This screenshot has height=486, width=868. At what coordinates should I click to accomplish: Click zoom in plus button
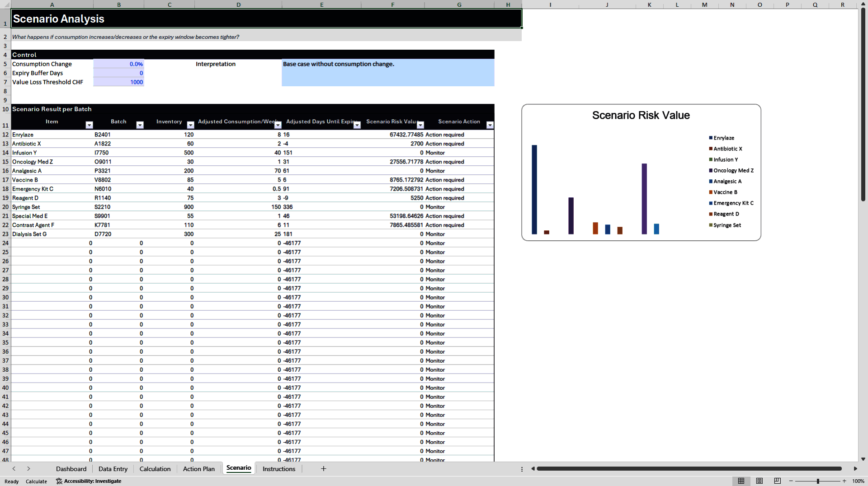point(844,481)
